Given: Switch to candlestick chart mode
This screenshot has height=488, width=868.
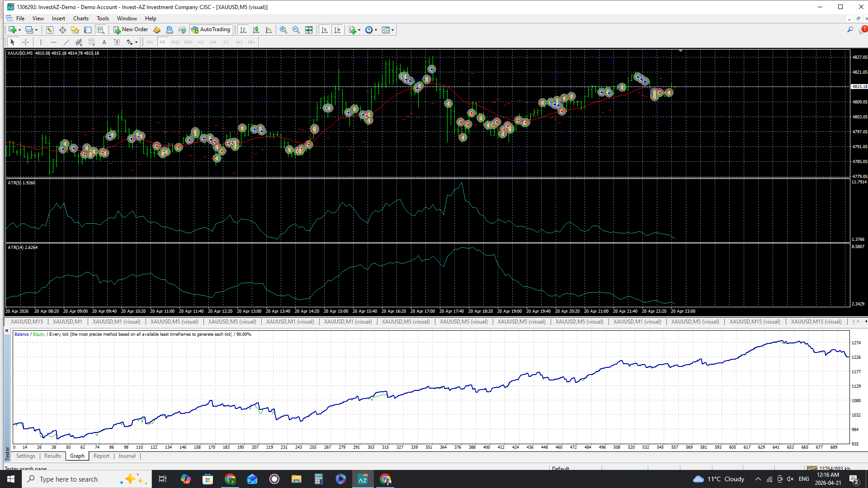Looking at the screenshot, I should point(256,30).
